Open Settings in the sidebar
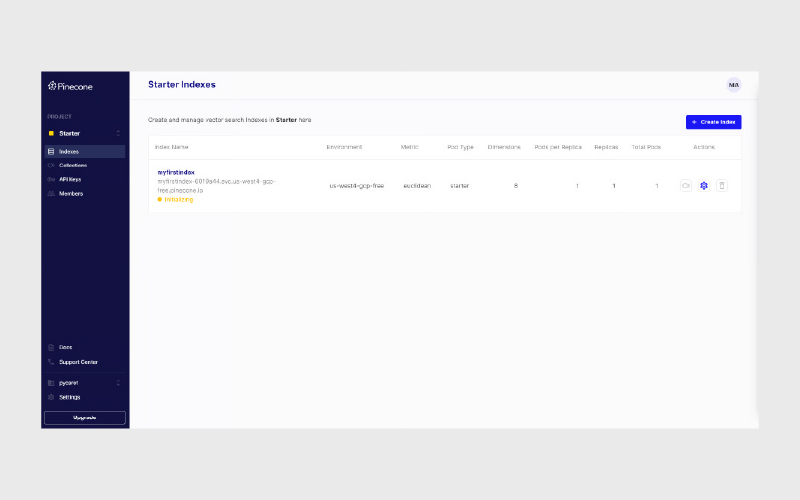800x500 pixels. pyautogui.click(x=64, y=397)
